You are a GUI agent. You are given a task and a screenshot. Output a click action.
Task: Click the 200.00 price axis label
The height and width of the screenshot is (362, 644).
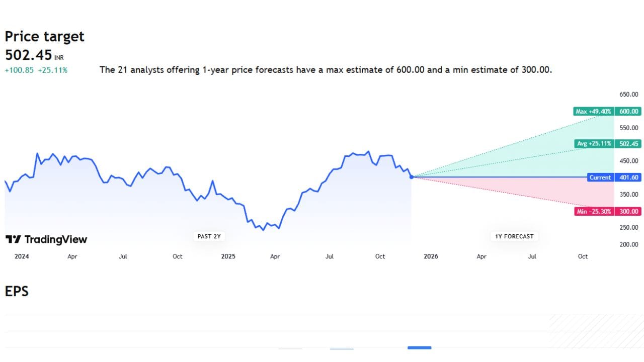[x=628, y=245]
